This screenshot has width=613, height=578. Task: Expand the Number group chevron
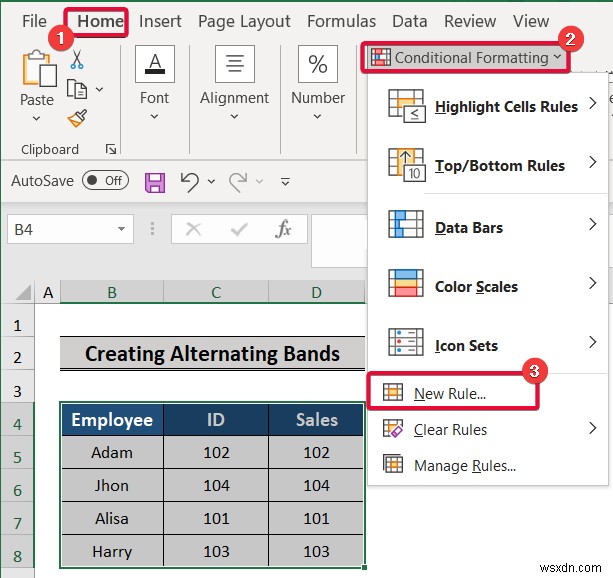click(317, 117)
